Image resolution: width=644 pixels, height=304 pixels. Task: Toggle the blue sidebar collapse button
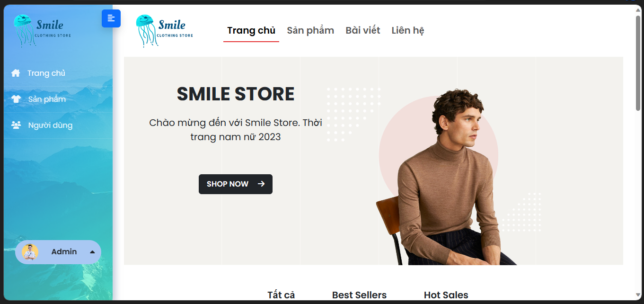pyautogui.click(x=111, y=18)
